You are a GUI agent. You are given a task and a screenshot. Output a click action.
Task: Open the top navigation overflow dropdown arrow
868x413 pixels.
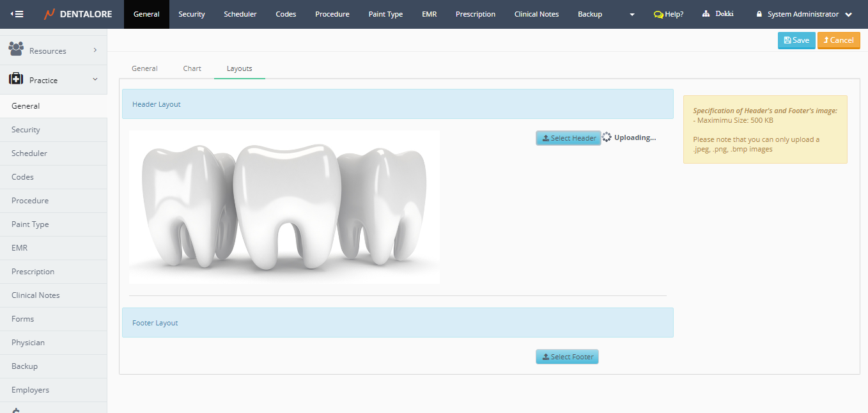632,15
